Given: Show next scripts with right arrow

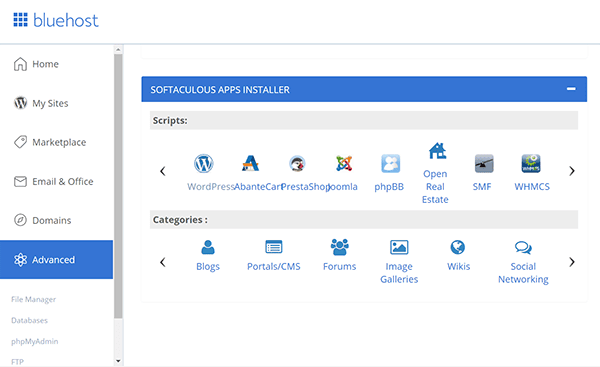Looking at the screenshot, I should click(x=572, y=171).
